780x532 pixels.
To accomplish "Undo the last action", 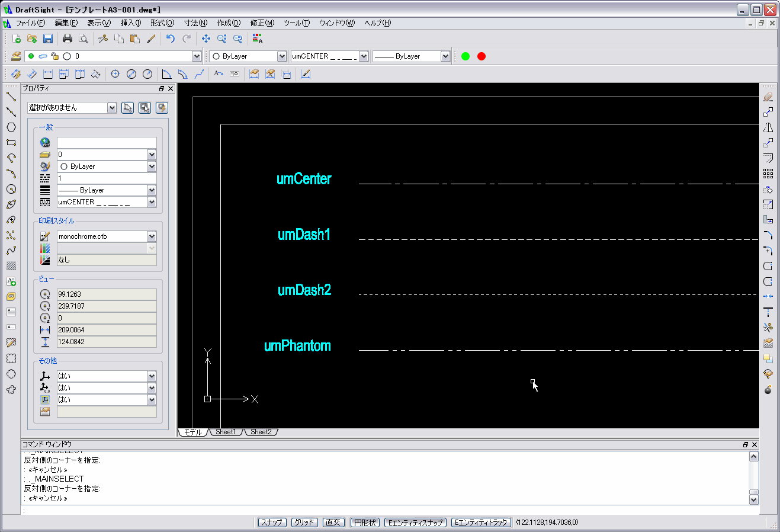I will [171, 39].
